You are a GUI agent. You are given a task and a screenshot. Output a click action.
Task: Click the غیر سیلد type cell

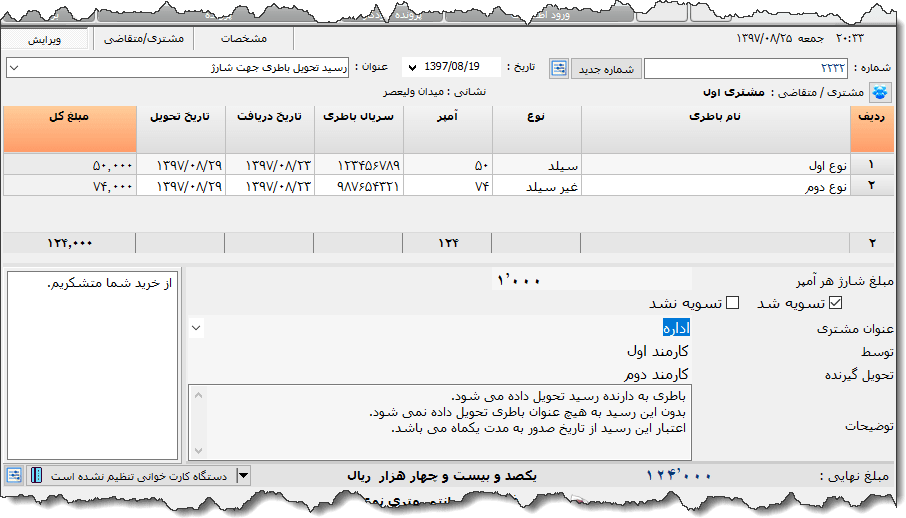(537, 186)
